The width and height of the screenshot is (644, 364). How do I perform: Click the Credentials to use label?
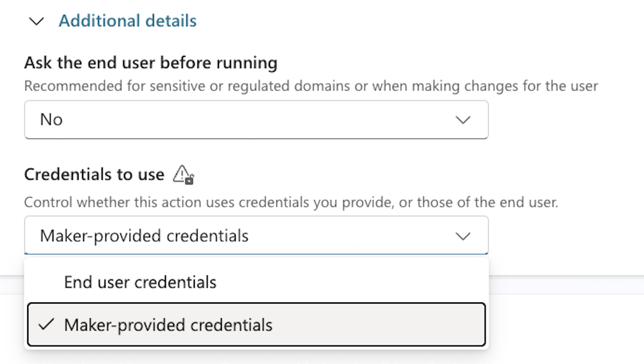[94, 174]
